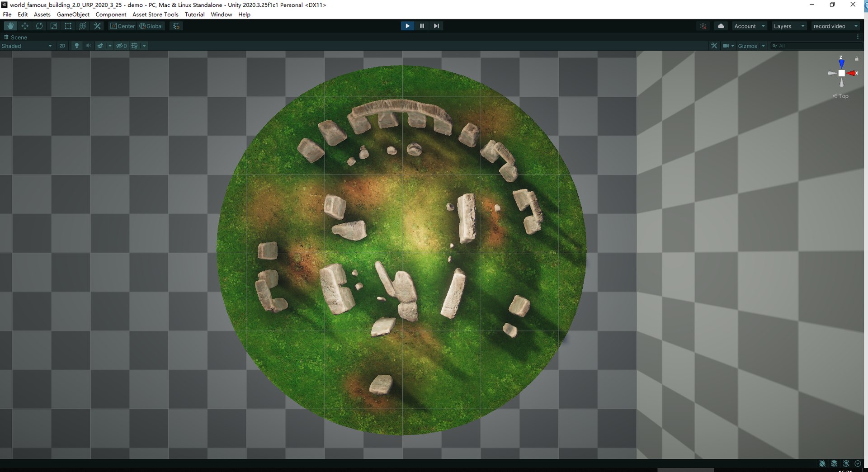Screen dimensions: 868x472
Task: Select the Hand view tool
Action: click(10, 26)
